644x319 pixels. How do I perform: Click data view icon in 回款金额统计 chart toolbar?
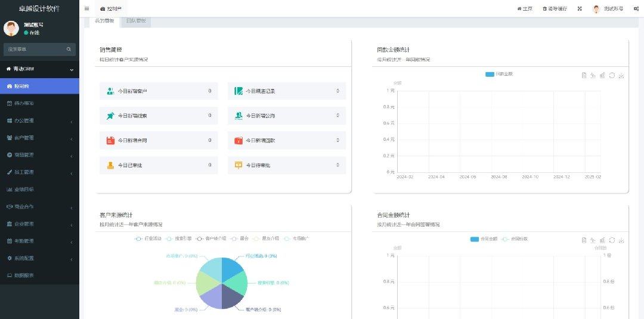[x=584, y=75]
